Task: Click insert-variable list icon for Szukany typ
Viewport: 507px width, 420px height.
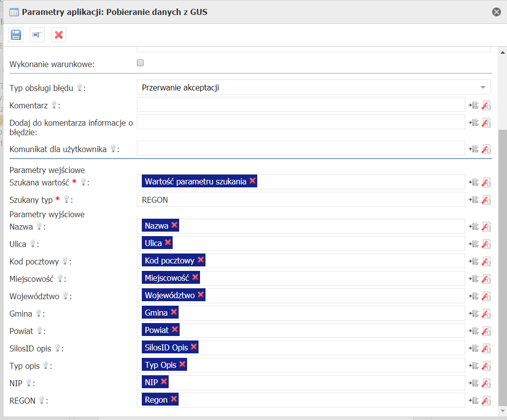Action: tap(473, 200)
